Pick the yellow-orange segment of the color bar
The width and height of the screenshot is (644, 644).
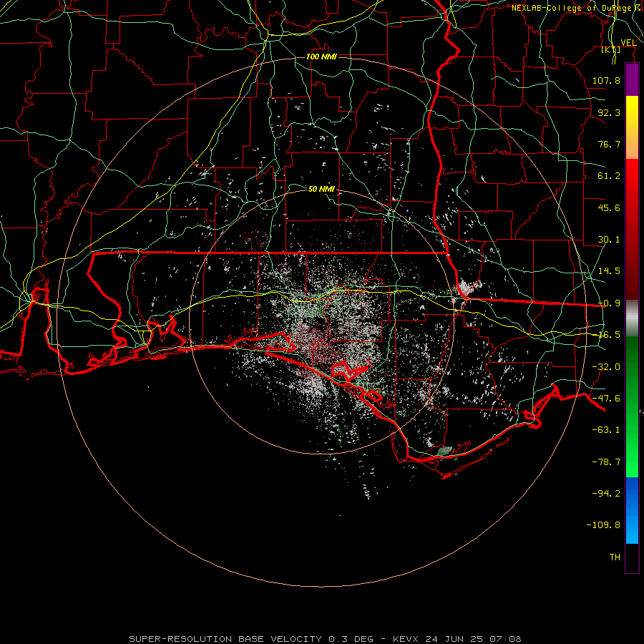click(x=632, y=127)
